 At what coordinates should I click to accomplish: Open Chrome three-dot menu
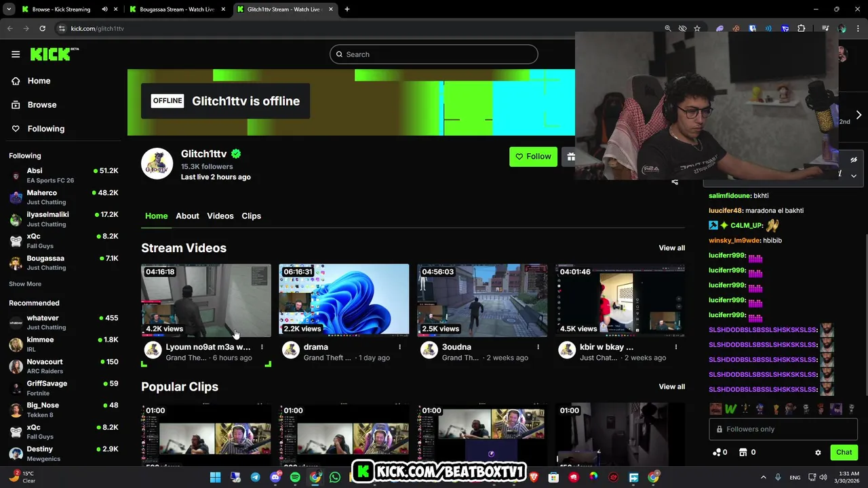point(859,28)
